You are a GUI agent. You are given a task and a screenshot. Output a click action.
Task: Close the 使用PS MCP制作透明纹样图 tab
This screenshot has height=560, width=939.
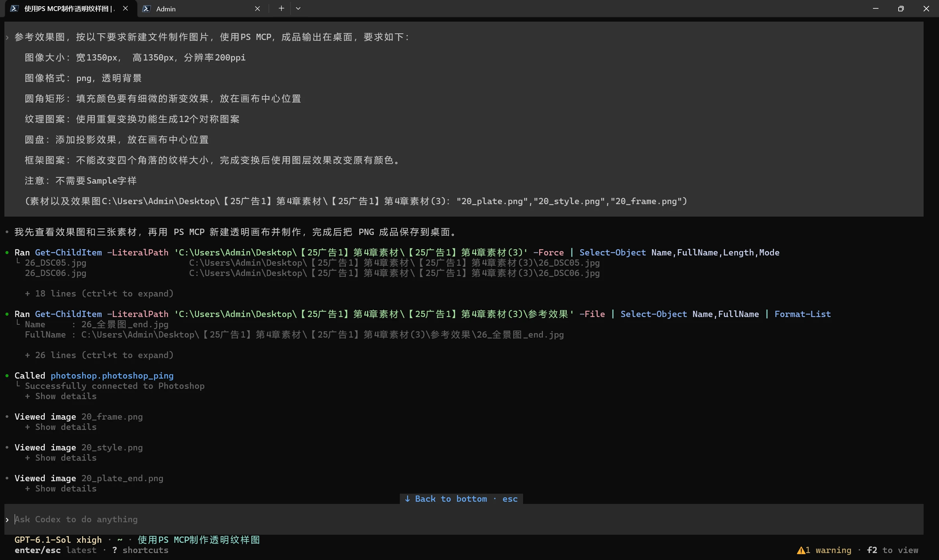tap(125, 8)
